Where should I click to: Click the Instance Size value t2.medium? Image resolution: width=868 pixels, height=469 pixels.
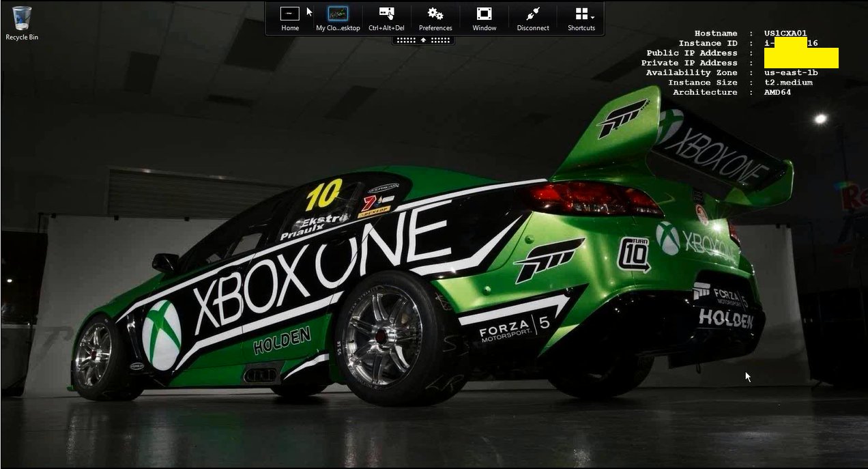pyautogui.click(x=788, y=83)
